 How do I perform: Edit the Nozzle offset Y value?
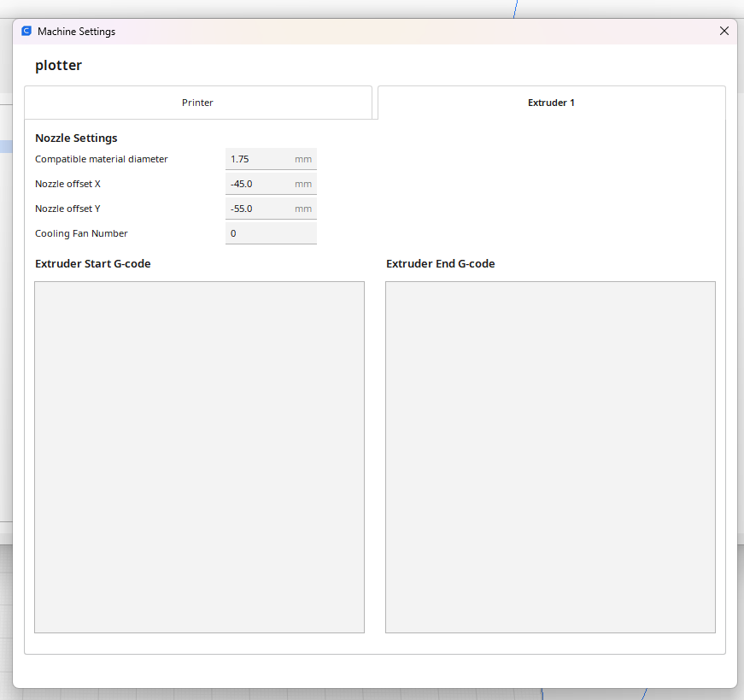[261, 209]
